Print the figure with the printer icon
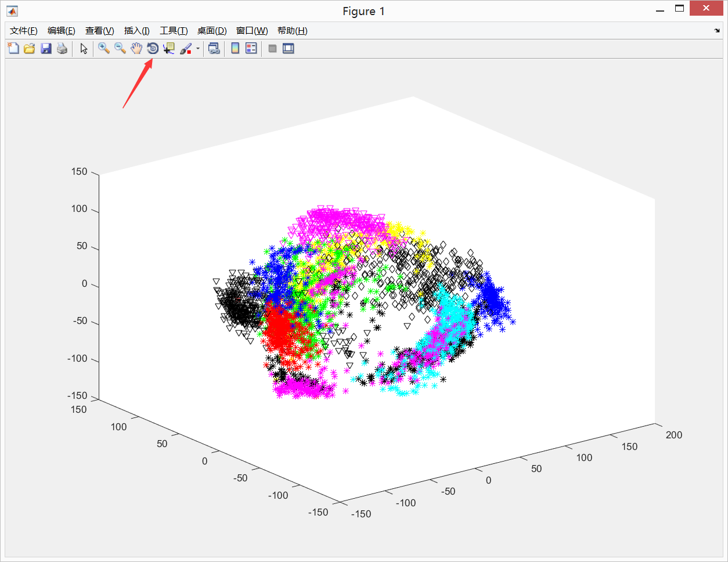 pyautogui.click(x=62, y=49)
